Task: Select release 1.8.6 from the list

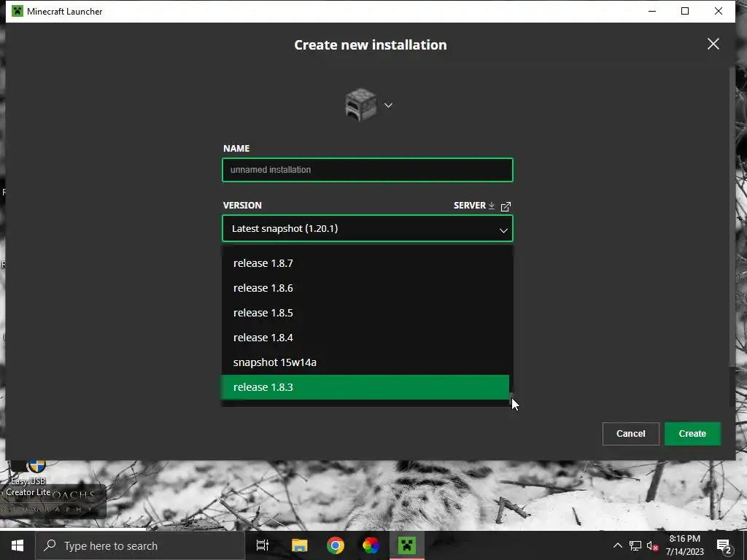Action: click(x=365, y=288)
